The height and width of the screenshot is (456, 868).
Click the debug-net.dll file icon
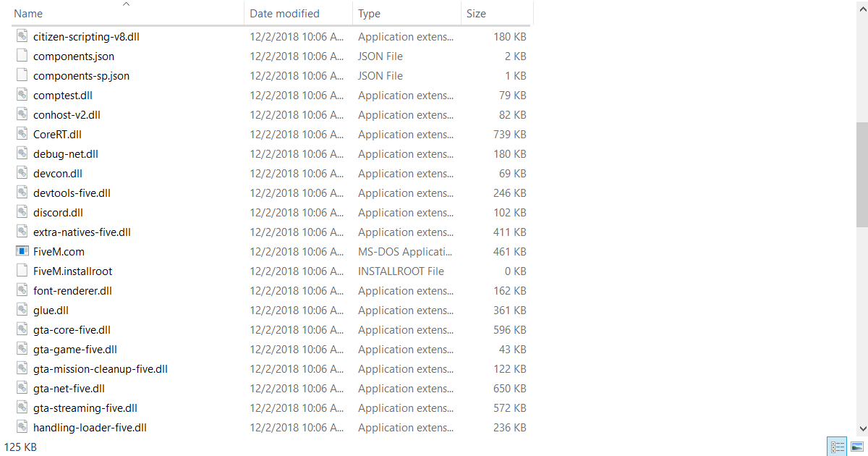click(x=22, y=154)
